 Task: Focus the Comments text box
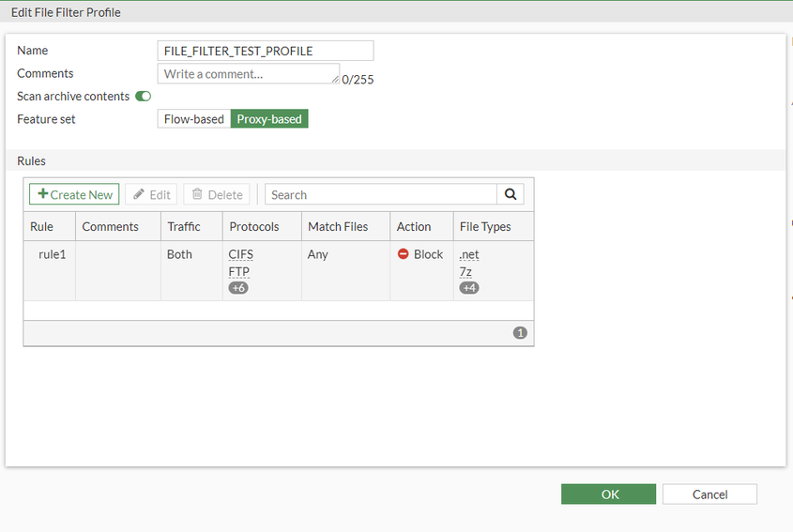246,73
